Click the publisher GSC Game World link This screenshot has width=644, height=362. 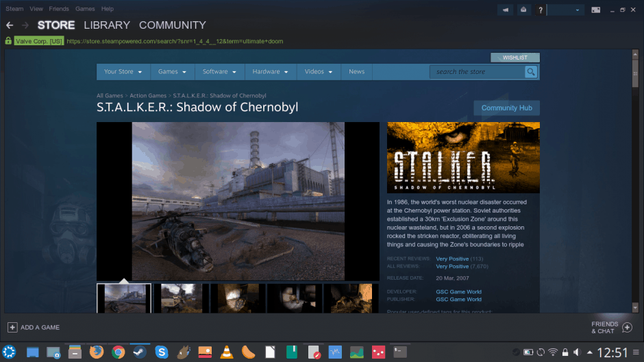click(458, 299)
